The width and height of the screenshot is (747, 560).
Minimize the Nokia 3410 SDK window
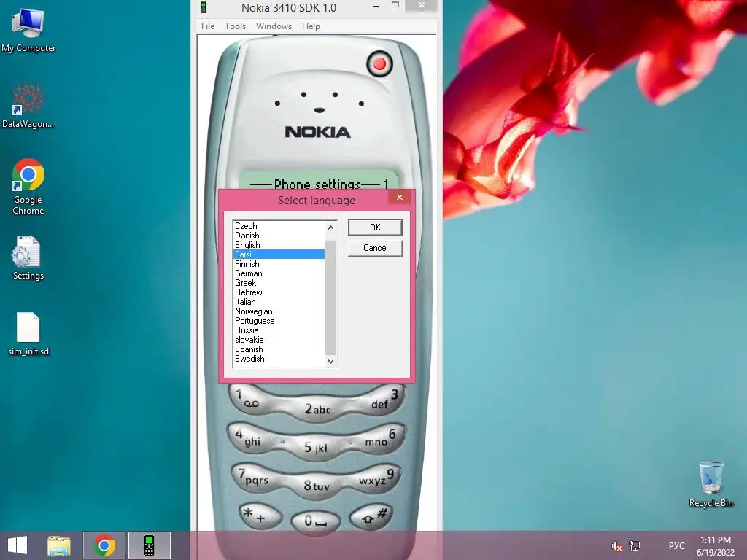pyautogui.click(x=376, y=7)
